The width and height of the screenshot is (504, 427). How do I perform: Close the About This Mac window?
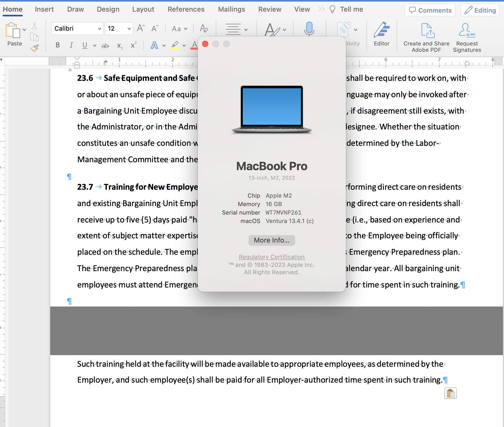click(x=205, y=44)
